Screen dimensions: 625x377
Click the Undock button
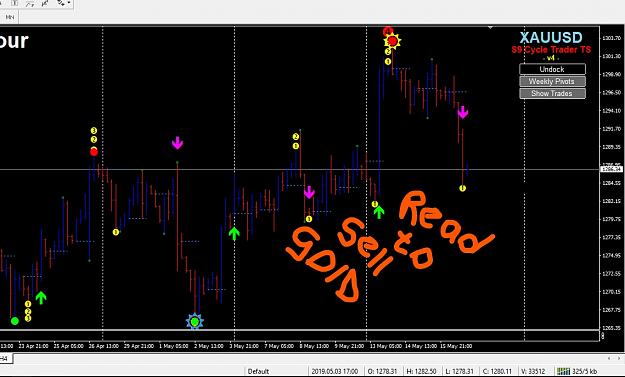pyautogui.click(x=552, y=69)
